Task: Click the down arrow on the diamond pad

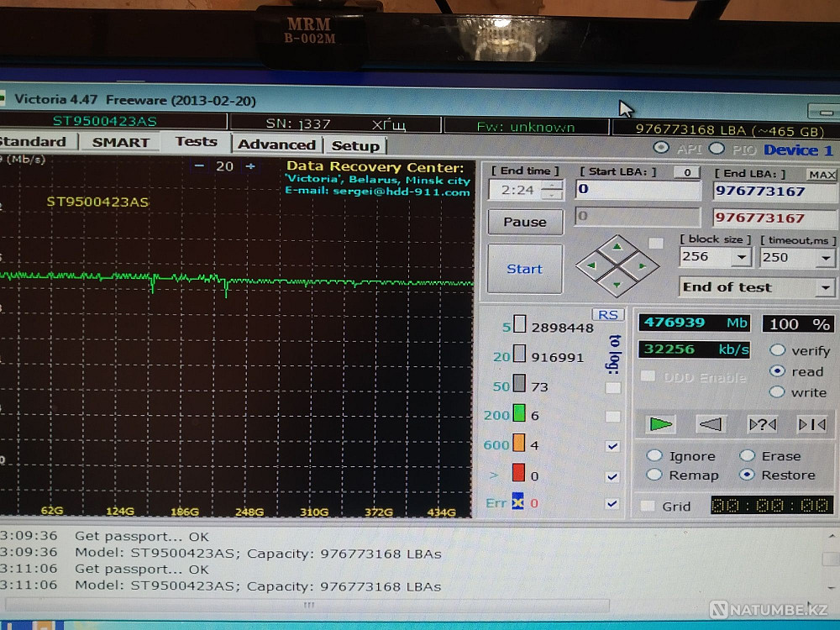Action: (x=617, y=285)
